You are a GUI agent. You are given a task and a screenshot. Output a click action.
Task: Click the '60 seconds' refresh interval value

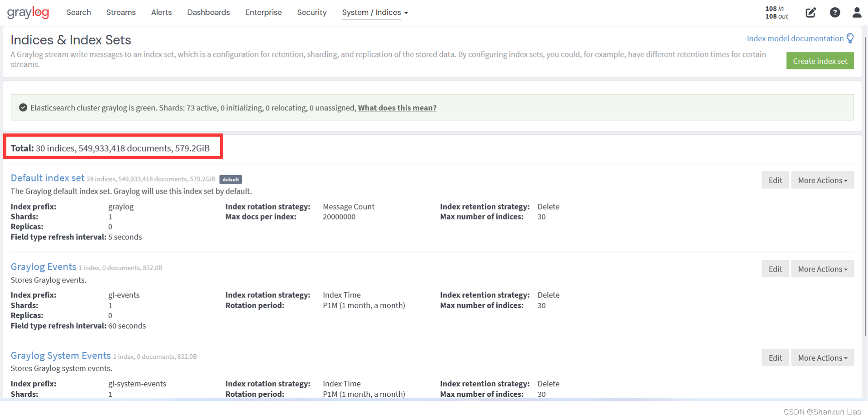127,326
